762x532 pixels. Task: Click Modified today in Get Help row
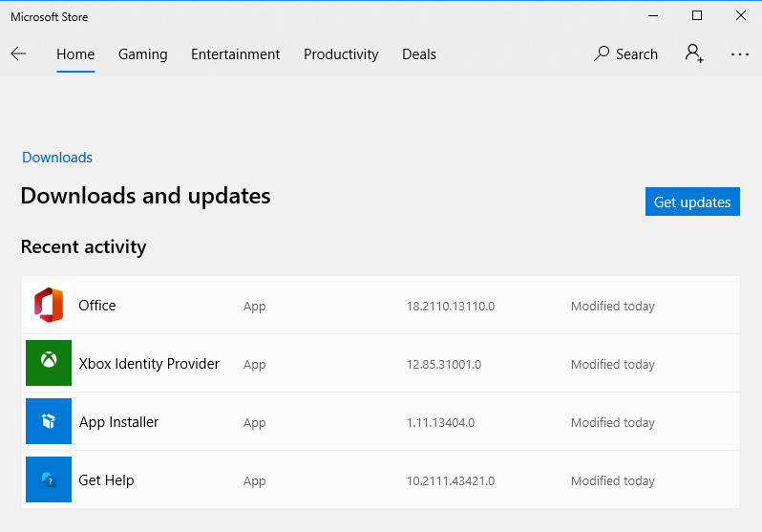point(613,481)
